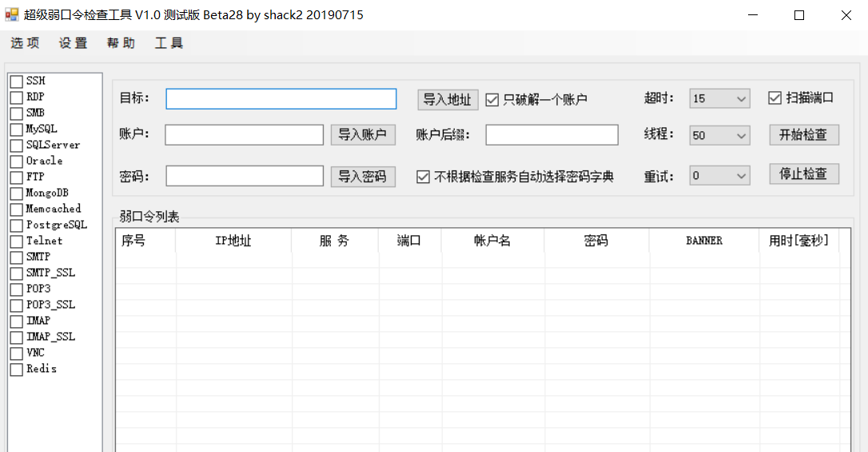Viewport: 868px width, 452px height.
Task: Click the 导入账户 button
Action: [363, 134]
